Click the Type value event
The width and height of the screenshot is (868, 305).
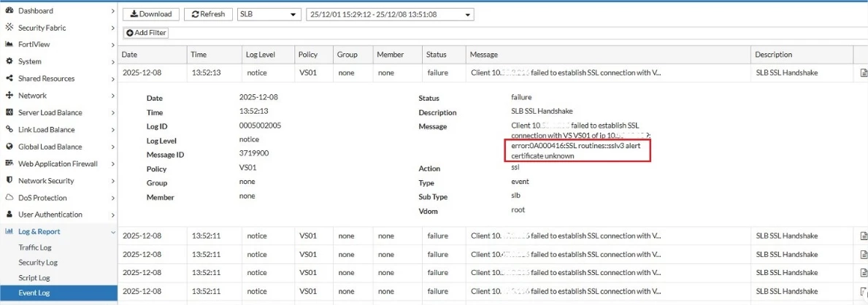point(520,182)
